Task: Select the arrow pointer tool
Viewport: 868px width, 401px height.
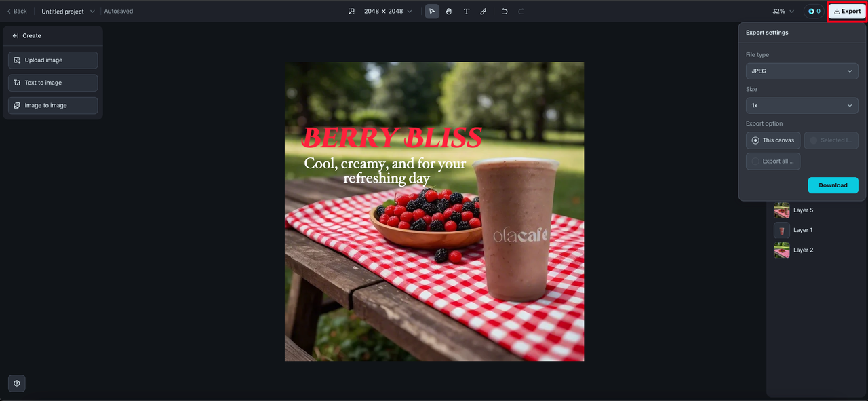Action: (x=432, y=12)
